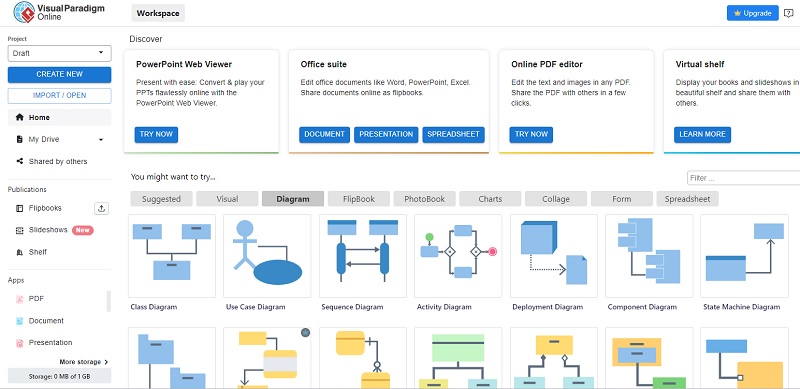Click the IMPORT / OPEN button
Image resolution: width=800 pixels, height=389 pixels.
[x=59, y=95]
